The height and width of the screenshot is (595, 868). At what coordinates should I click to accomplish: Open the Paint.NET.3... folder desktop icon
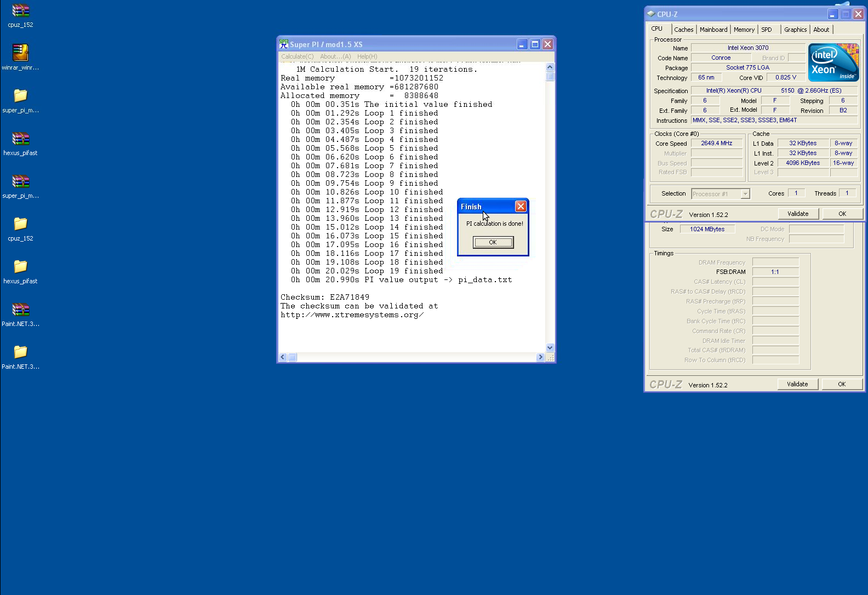(20, 352)
